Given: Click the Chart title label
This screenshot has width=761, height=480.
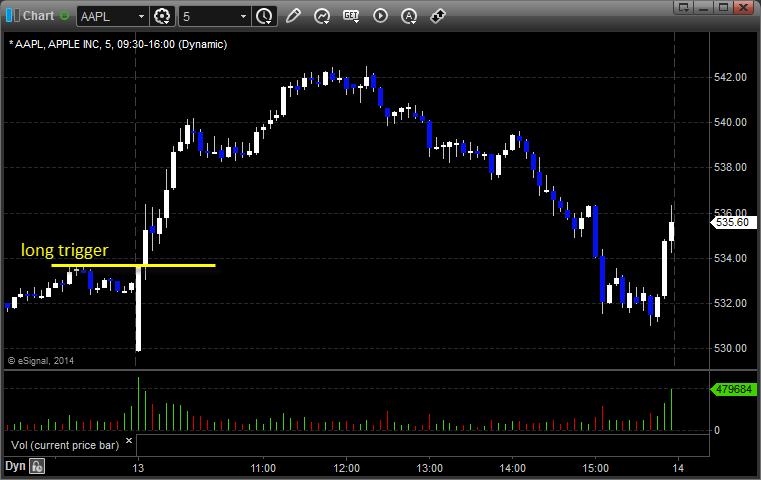Looking at the screenshot, I should pyautogui.click(x=38, y=16).
